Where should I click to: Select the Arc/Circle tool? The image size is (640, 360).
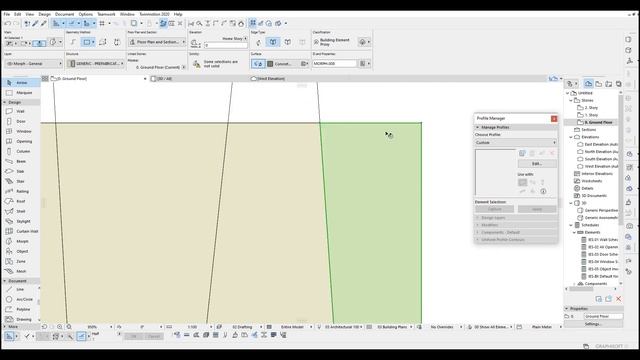pos(21,299)
